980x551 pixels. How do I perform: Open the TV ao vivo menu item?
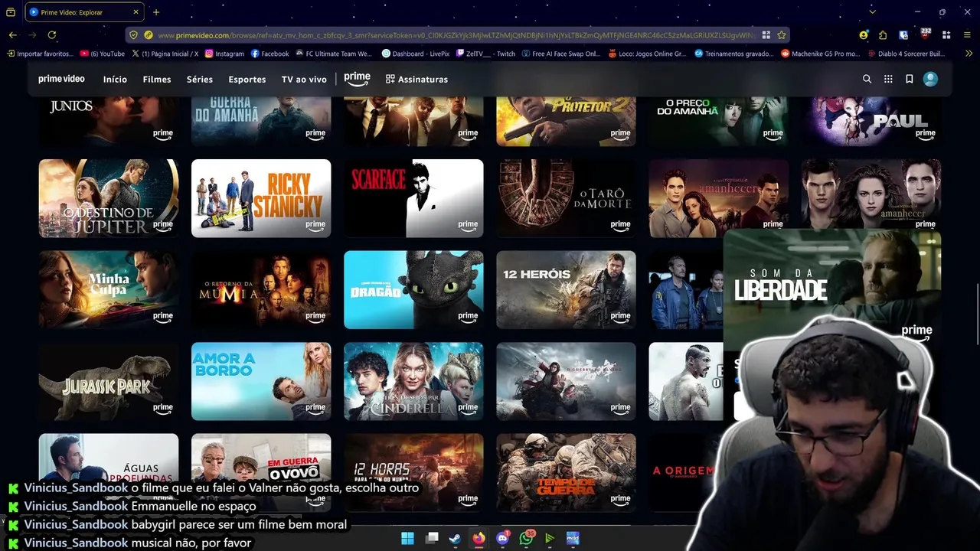[304, 80]
